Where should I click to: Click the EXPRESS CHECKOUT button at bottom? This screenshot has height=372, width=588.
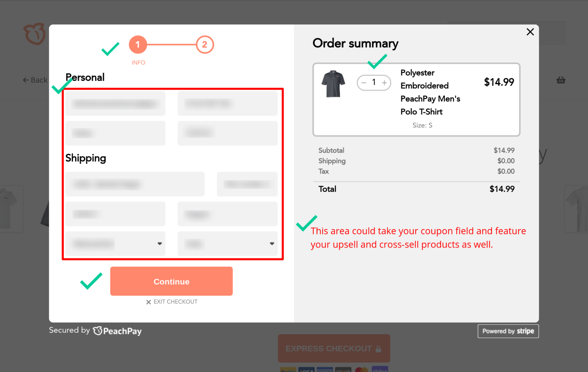(x=334, y=348)
